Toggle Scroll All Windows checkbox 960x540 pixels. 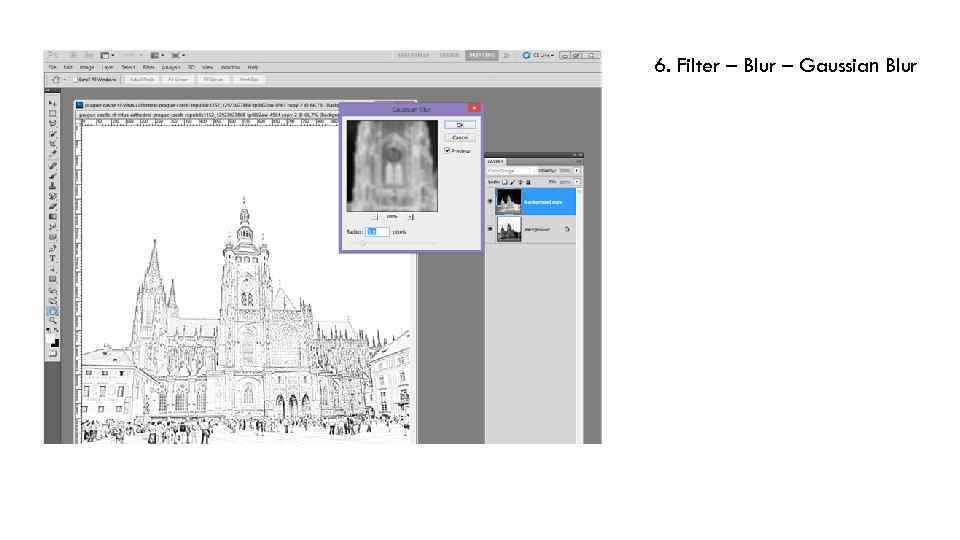pyautogui.click(x=75, y=80)
